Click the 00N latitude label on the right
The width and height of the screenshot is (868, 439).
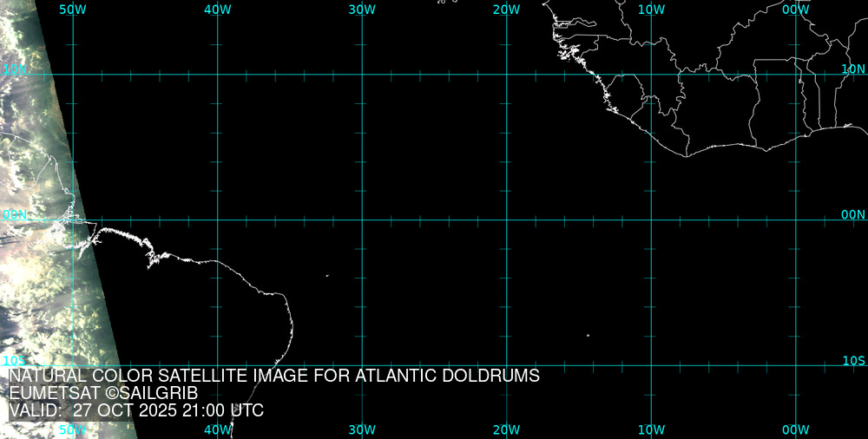click(x=853, y=214)
